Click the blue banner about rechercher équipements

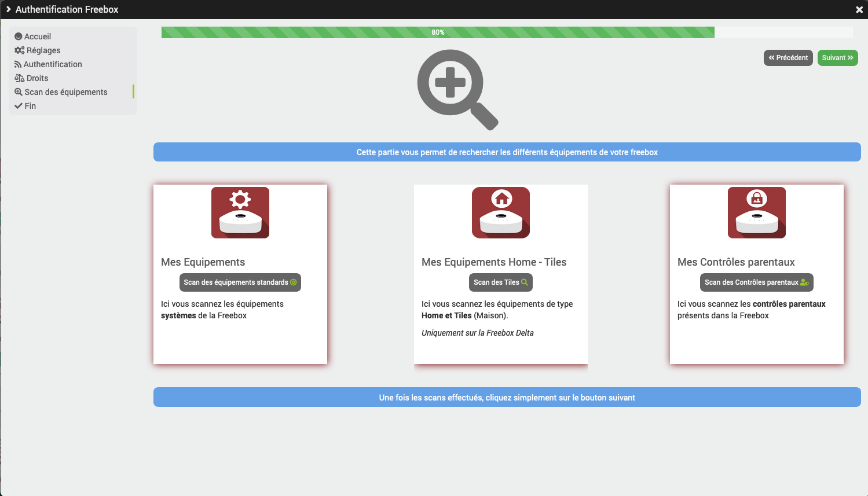(507, 152)
